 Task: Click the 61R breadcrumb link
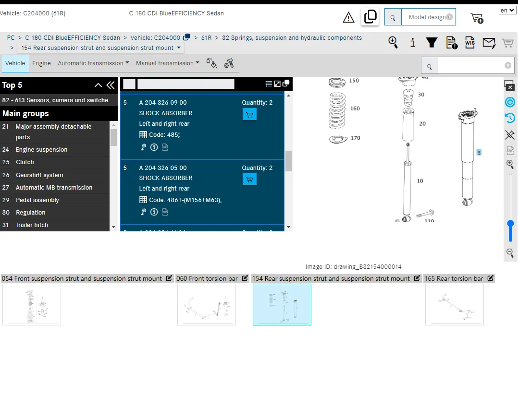(x=207, y=37)
